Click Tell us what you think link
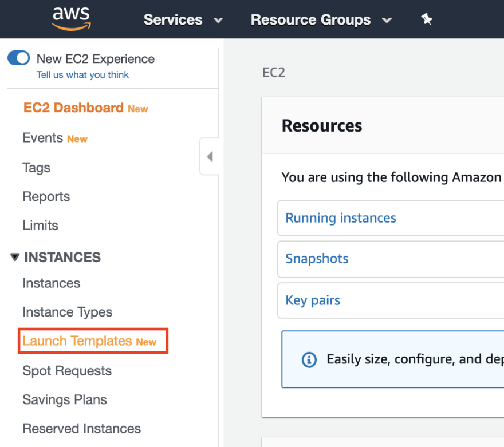The width and height of the screenshot is (504, 447). (82, 75)
